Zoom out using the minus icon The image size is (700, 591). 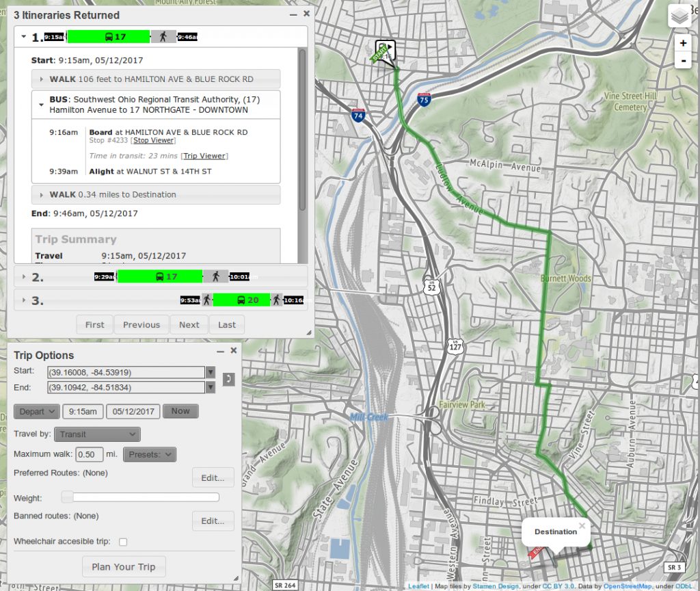coord(683,60)
